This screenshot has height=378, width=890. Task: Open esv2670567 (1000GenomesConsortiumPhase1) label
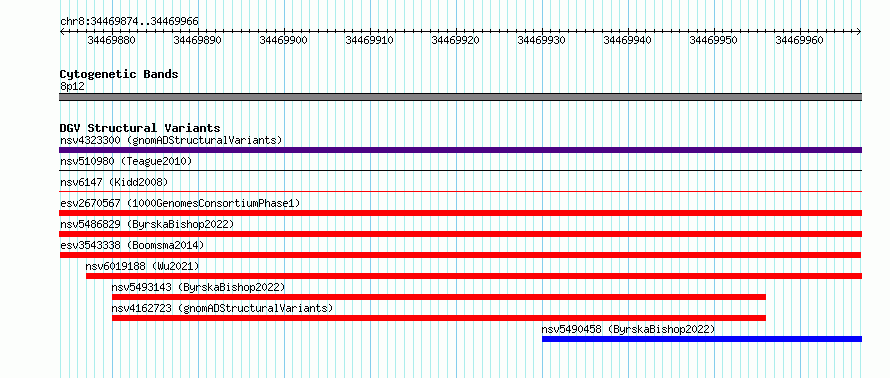(x=180, y=203)
